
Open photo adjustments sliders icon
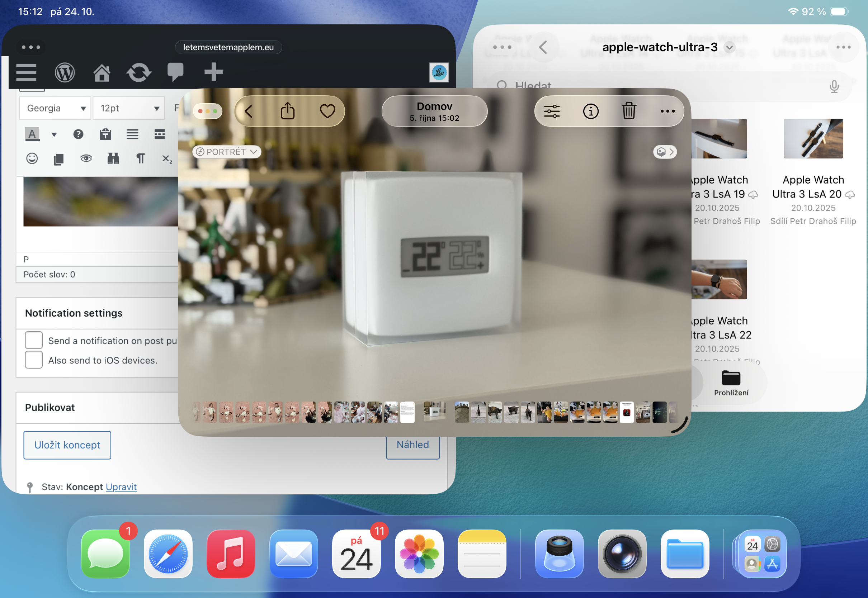(x=552, y=111)
